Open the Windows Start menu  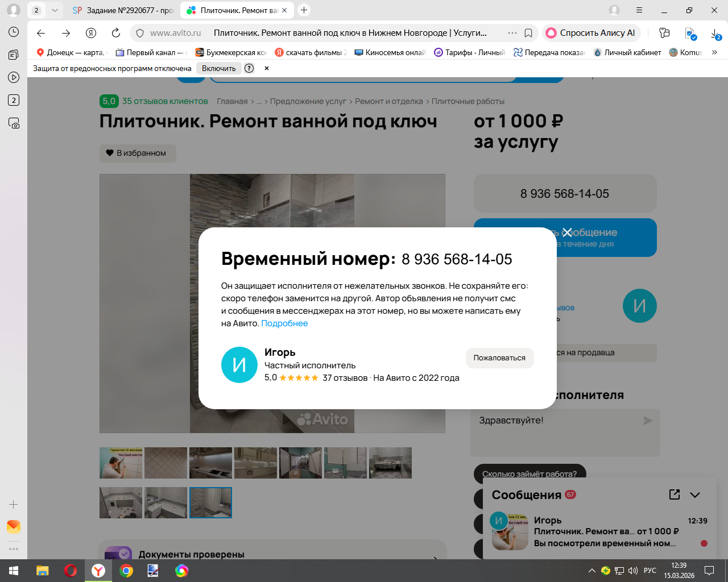click(x=14, y=571)
